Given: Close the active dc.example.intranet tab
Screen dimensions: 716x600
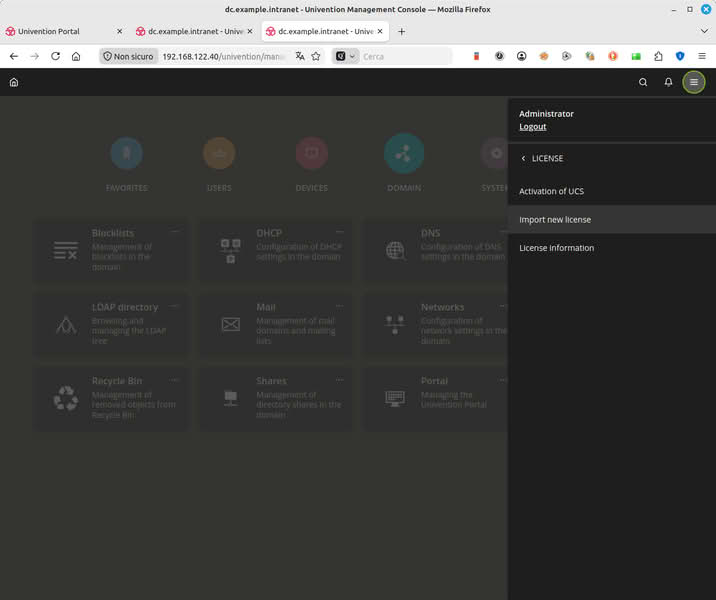Looking at the screenshot, I should pyautogui.click(x=380, y=32).
